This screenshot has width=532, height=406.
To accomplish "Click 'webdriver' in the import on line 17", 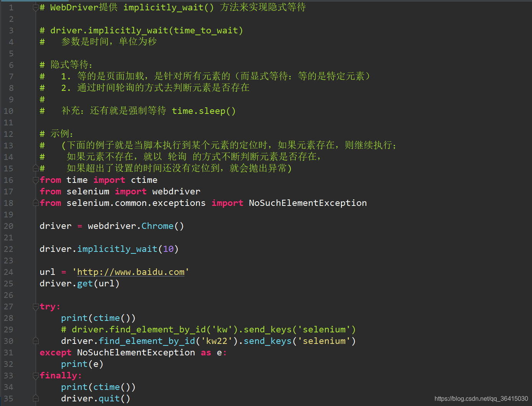I will [176, 192].
